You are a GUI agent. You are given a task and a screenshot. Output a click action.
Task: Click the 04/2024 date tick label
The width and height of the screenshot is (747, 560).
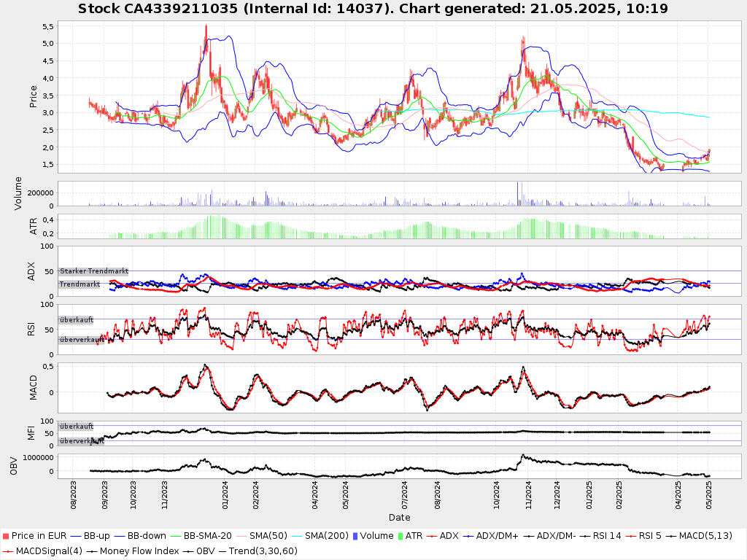point(315,495)
